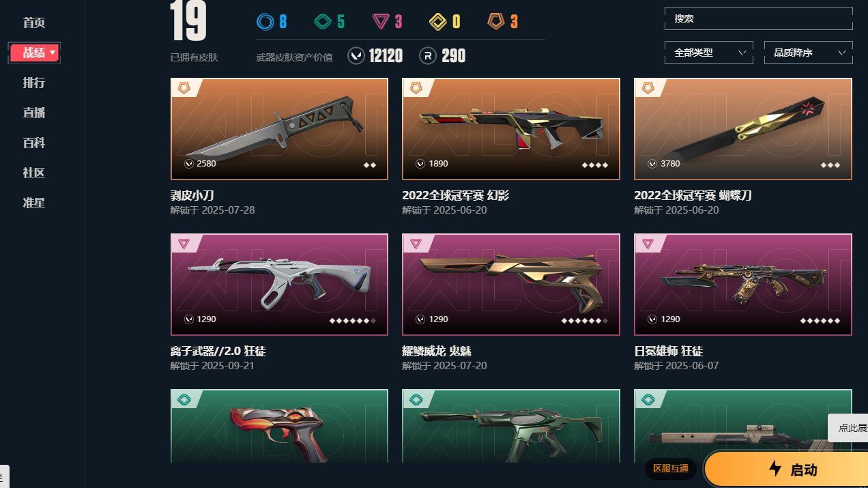The height and width of the screenshot is (488, 868).
Task: Click the blue Select tier icon
Action: point(265,22)
